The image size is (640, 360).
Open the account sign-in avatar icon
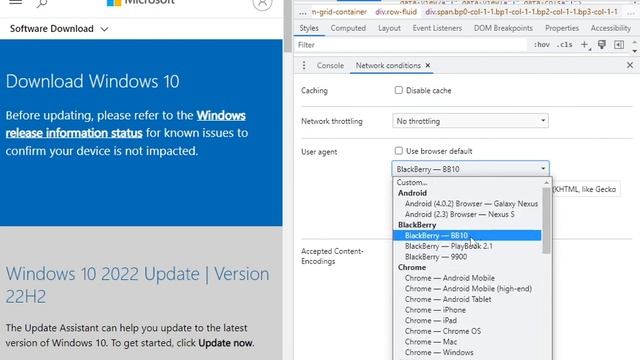262,4
